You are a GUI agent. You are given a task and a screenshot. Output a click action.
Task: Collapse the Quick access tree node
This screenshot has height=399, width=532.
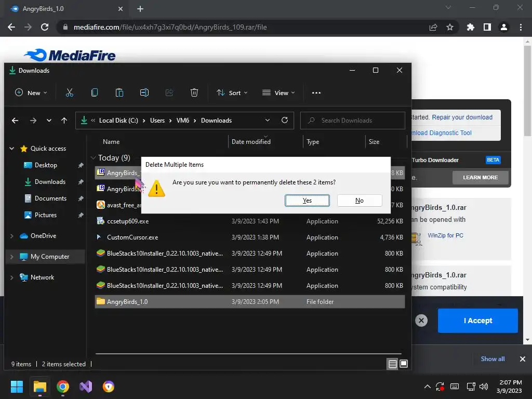coord(12,149)
